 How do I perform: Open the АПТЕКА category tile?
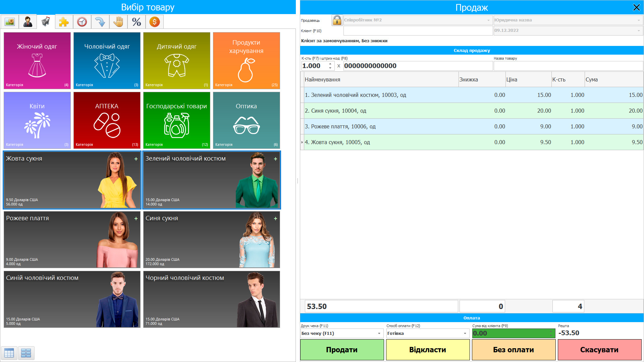[107, 120]
